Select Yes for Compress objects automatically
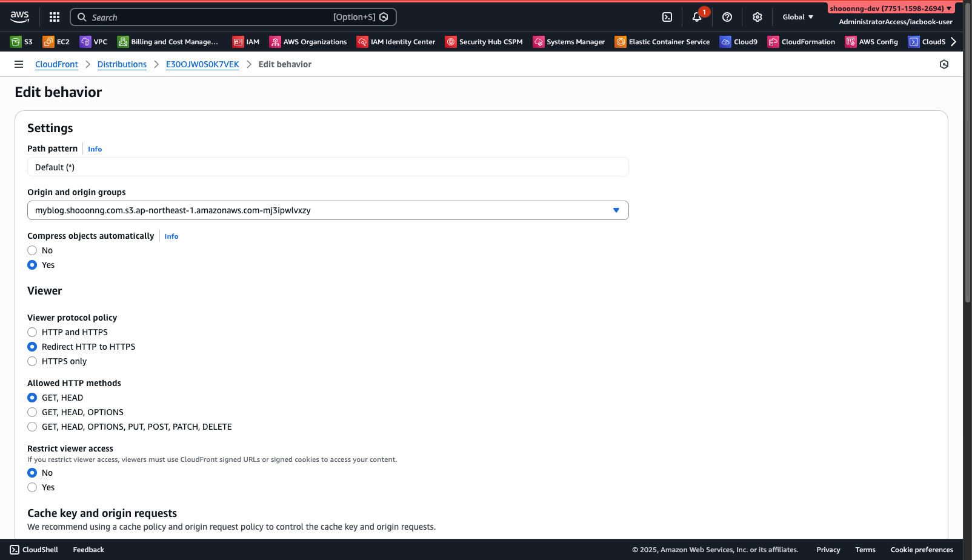Viewport: 972px width, 560px height. click(x=32, y=265)
